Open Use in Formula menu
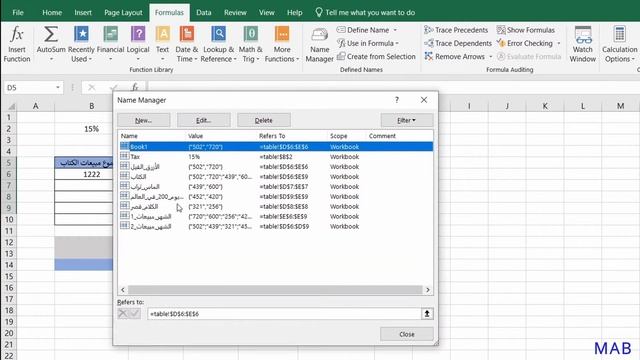This screenshot has width=640, height=360. click(368, 43)
